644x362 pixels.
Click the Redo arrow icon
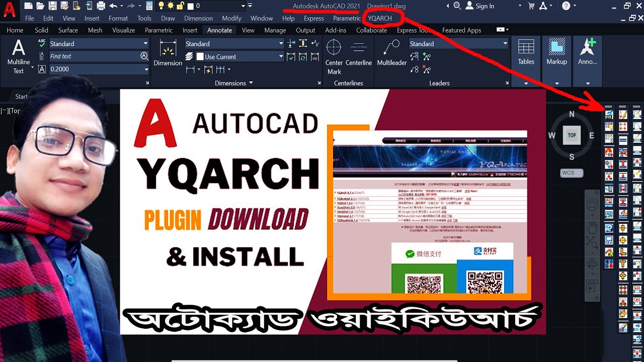coord(131,6)
